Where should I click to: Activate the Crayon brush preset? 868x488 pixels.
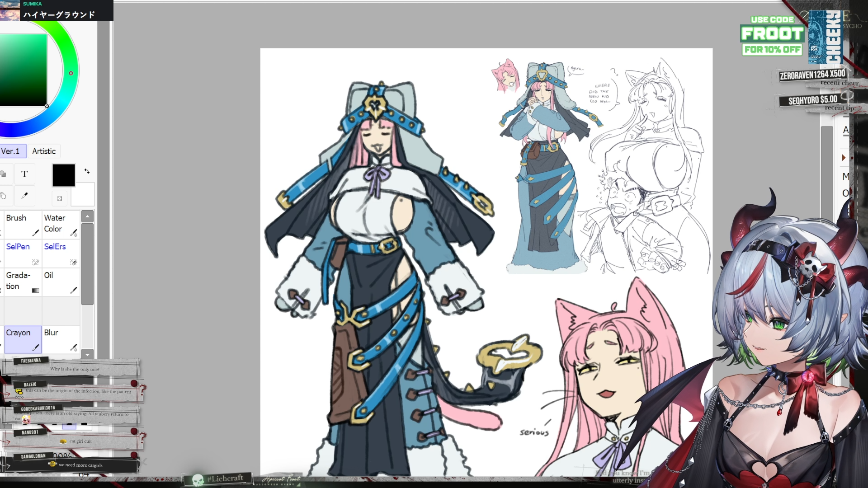(x=22, y=339)
